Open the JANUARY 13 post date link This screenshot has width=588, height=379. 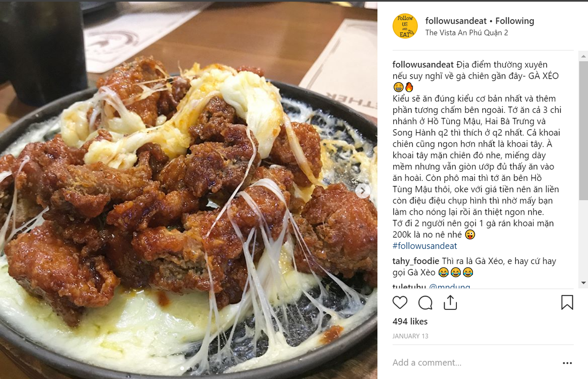410,336
